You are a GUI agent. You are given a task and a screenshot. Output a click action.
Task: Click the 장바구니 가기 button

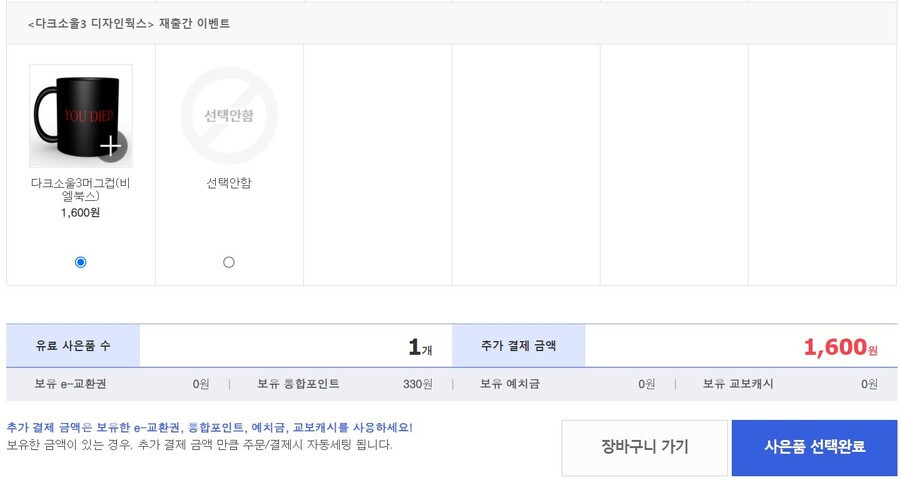pyautogui.click(x=645, y=447)
